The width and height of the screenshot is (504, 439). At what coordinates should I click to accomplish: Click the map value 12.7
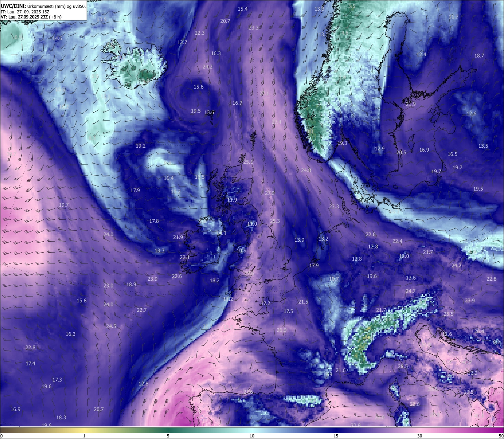tap(182, 42)
